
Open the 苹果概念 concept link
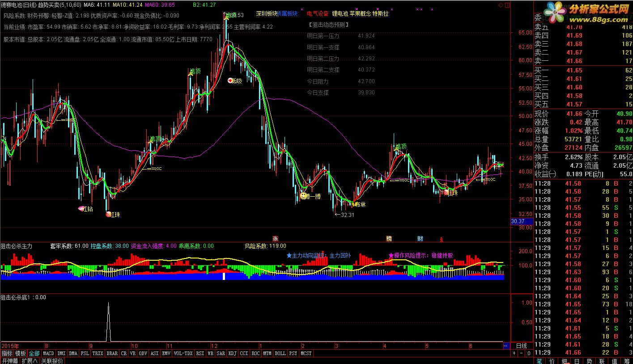(x=360, y=13)
